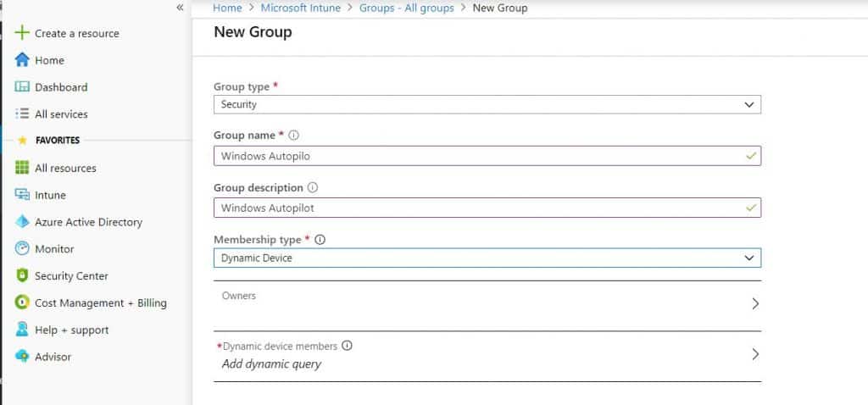Click the Favorites star icon
Image resolution: width=868 pixels, height=405 pixels.
pyautogui.click(x=22, y=141)
